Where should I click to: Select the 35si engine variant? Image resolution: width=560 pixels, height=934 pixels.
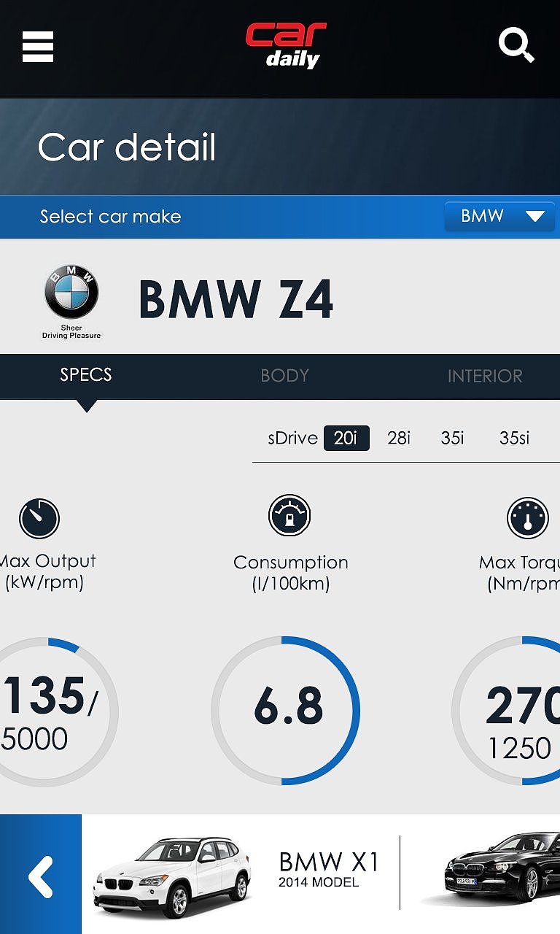pos(514,438)
